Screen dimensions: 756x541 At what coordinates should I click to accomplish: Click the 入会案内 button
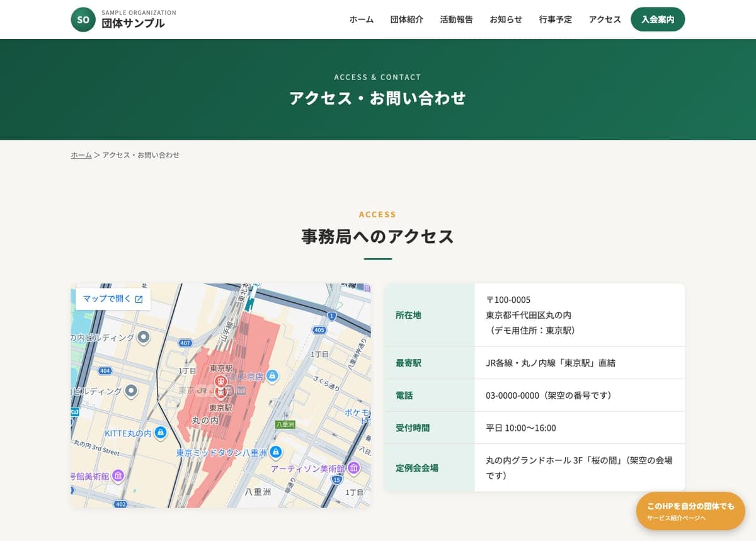pyautogui.click(x=658, y=20)
